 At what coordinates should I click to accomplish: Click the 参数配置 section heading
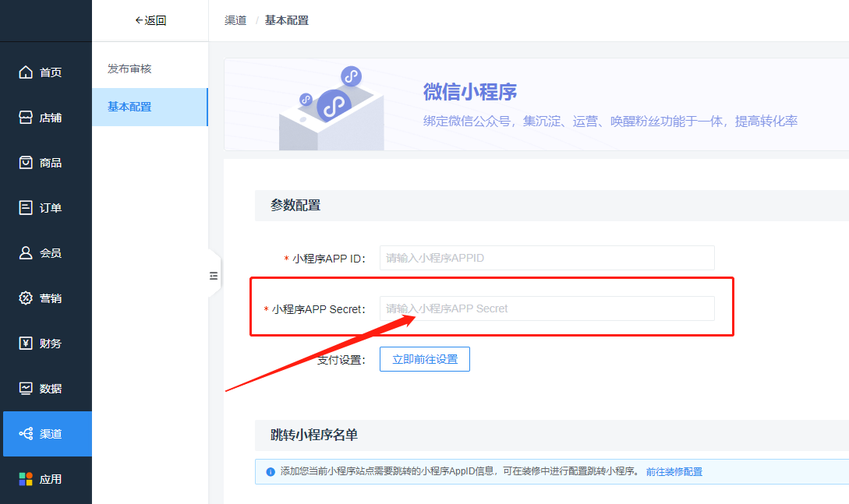click(295, 206)
